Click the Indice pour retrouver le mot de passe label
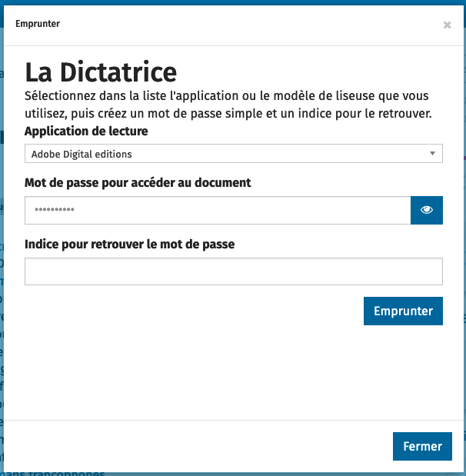466x476 pixels. 130,244
